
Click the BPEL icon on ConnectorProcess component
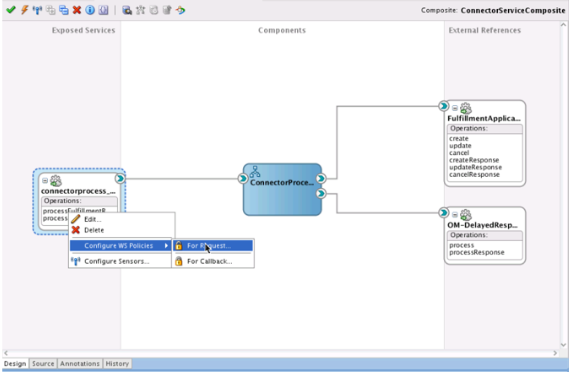coord(255,171)
